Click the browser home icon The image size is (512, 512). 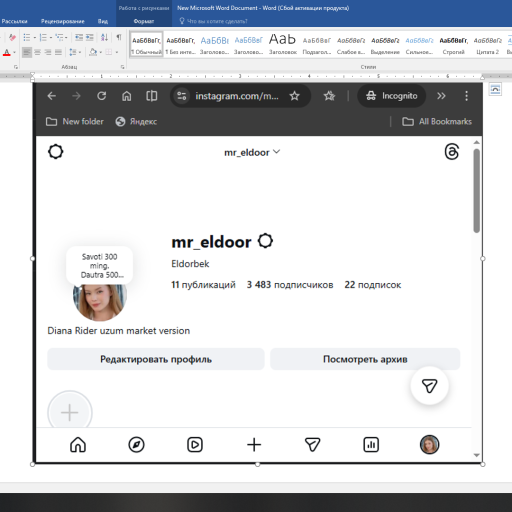126,96
